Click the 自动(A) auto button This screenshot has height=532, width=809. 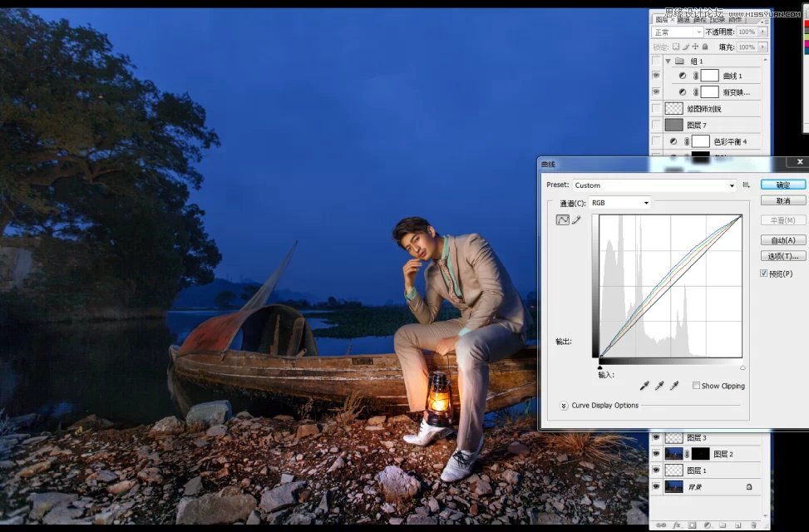click(x=782, y=240)
